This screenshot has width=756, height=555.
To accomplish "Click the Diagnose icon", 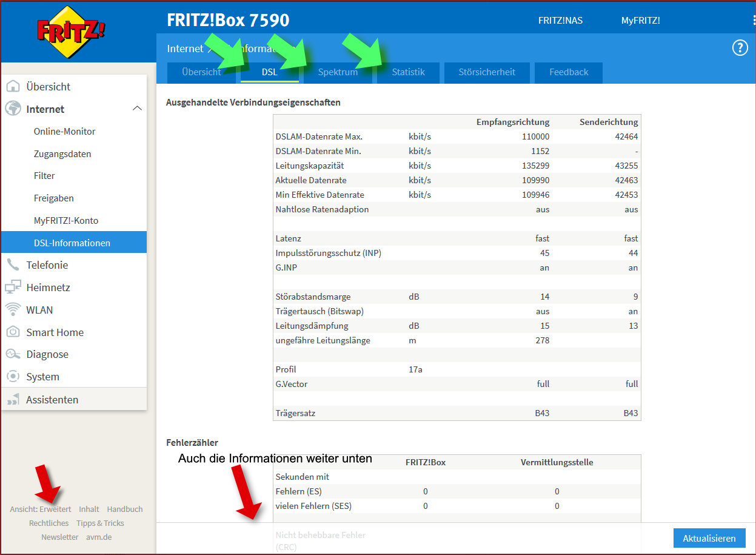I will (x=13, y=354).
